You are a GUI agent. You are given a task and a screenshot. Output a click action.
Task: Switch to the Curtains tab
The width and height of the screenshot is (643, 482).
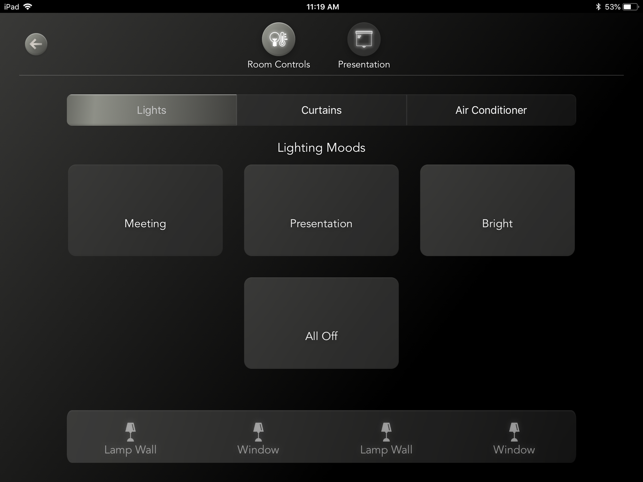point(322,110)
